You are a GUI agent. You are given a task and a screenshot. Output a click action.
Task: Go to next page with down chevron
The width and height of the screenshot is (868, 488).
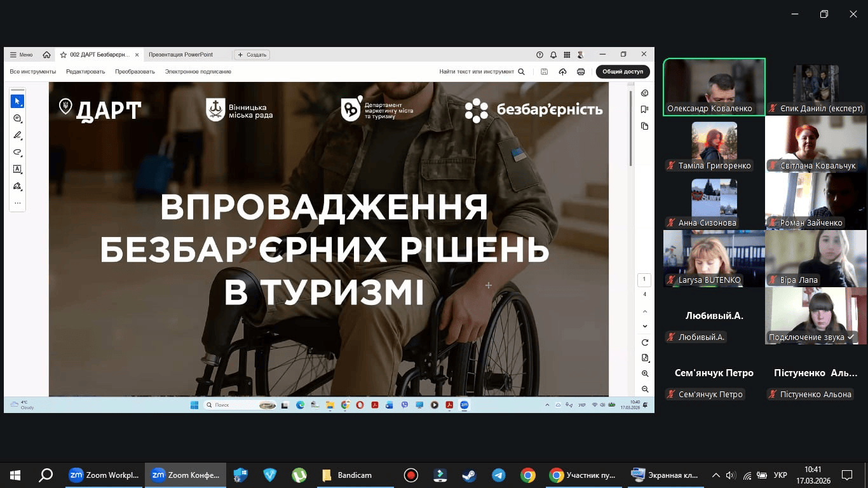(645, 326)
